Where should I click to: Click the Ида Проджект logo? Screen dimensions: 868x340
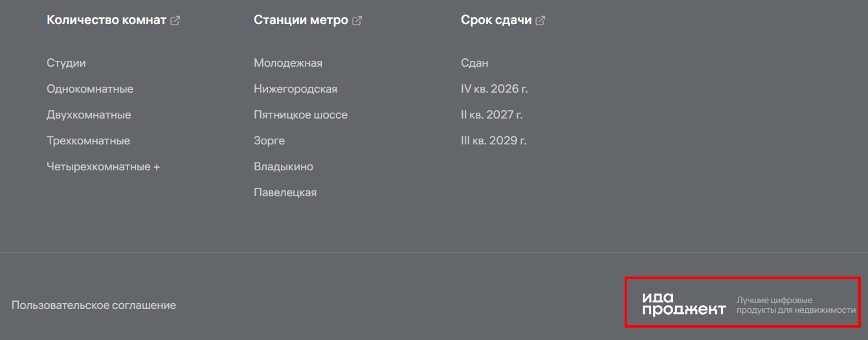tap(684, 304)
